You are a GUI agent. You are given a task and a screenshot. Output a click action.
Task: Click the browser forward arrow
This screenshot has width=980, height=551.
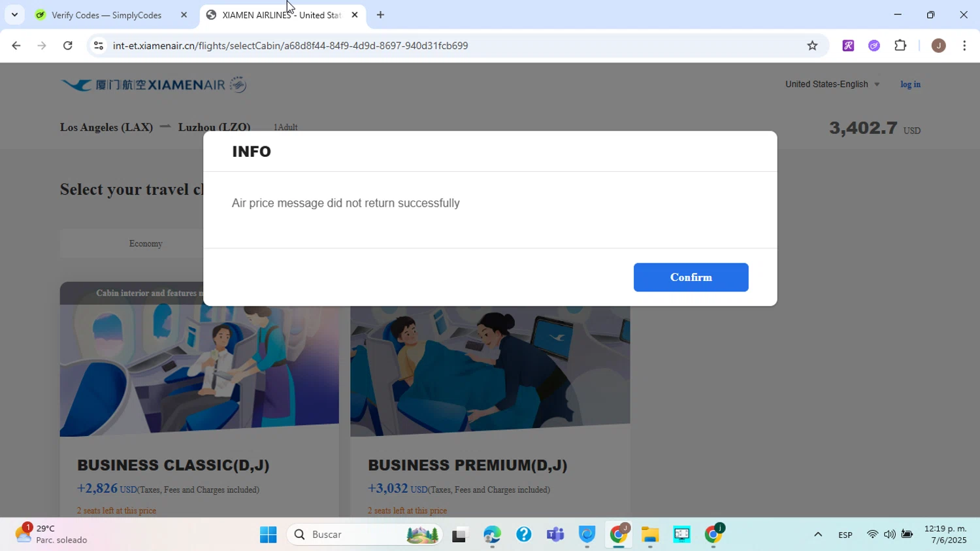(x=42, y=46)
